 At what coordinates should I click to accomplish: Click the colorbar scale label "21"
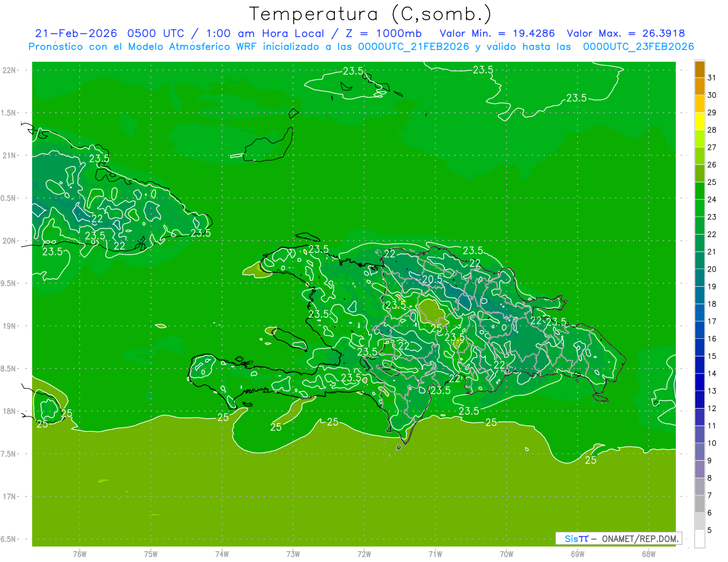[712, 252]
